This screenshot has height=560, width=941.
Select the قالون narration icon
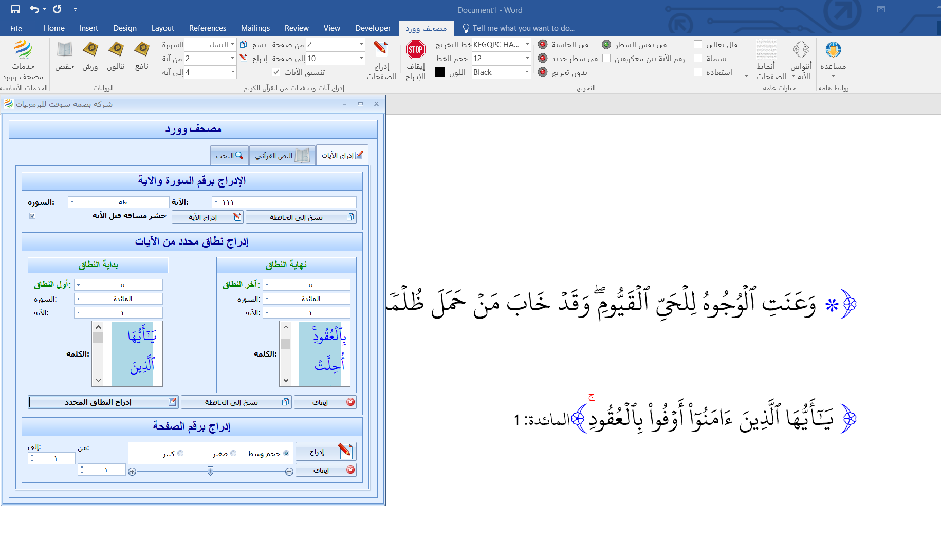pyautogui.click(x=116, y=50)
